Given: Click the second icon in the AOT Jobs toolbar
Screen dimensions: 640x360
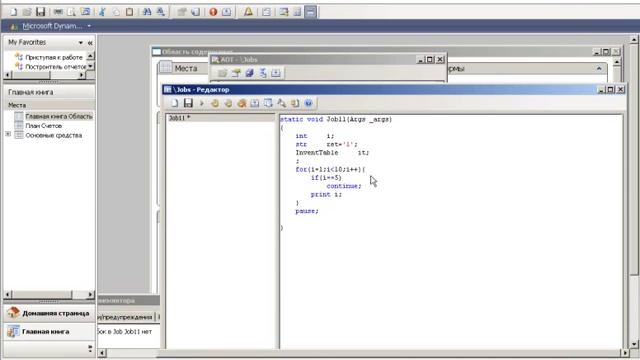Looking at the screenshot, I should click(x=236, y=73).
